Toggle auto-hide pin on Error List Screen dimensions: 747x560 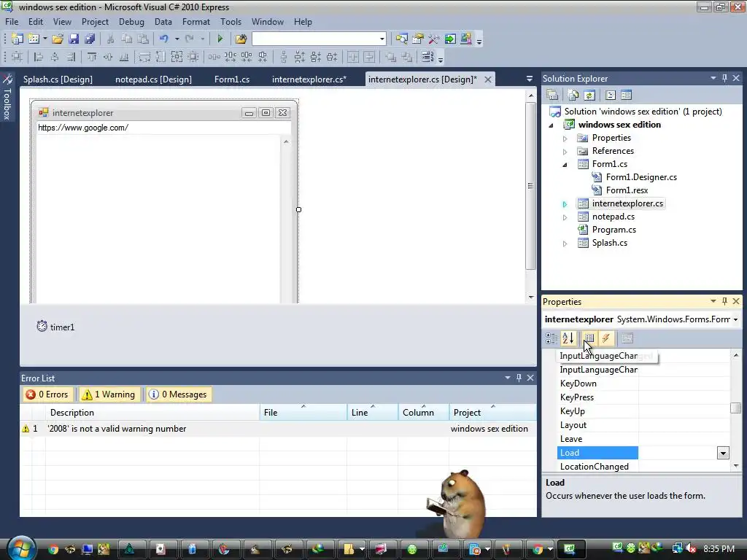tap(519, 378)
